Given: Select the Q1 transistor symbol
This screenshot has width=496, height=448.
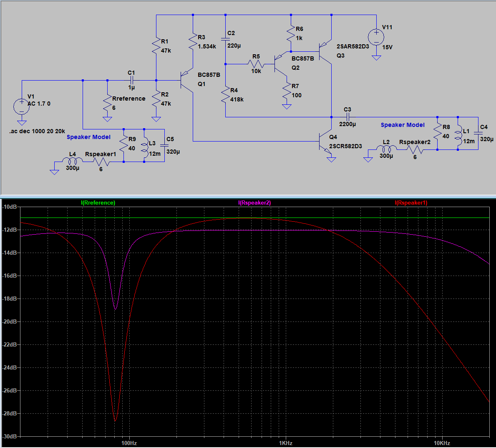Looking at the screenshot, I should pyautogui.click(x=186, y=81).
